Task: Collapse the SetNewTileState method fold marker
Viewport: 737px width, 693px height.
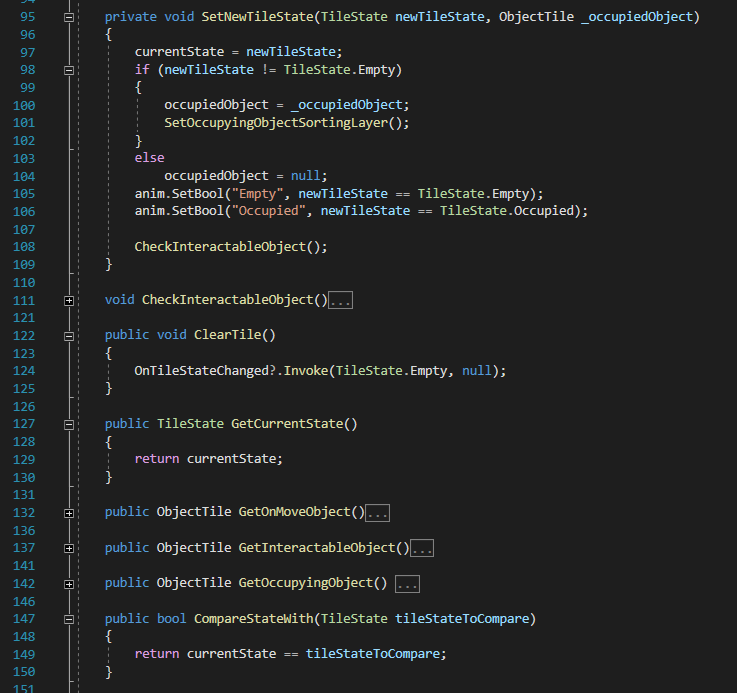Action: tap(69, 18)
